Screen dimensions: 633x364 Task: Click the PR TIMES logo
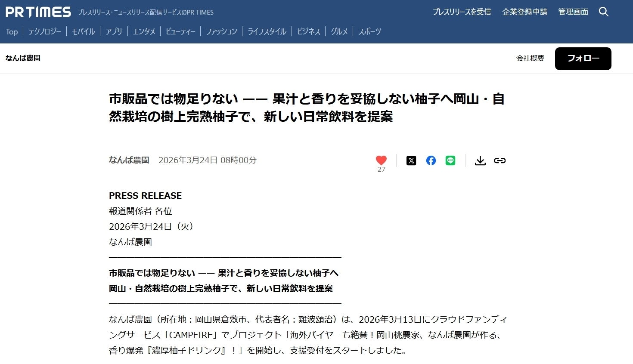tap(38, 12)
